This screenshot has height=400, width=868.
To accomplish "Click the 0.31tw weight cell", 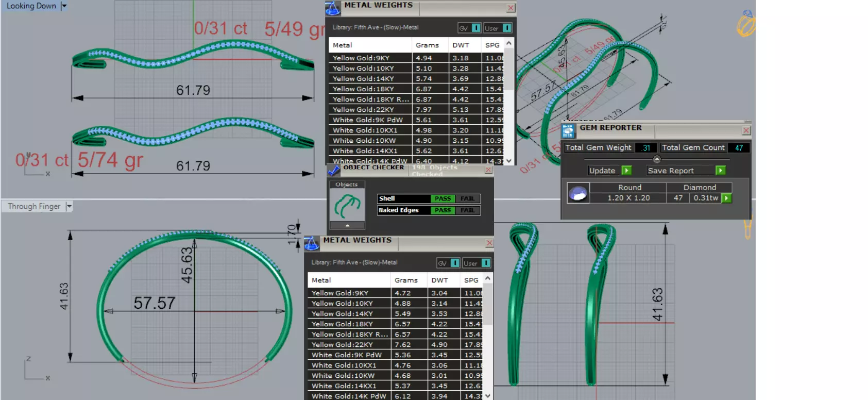I will 706,198.
